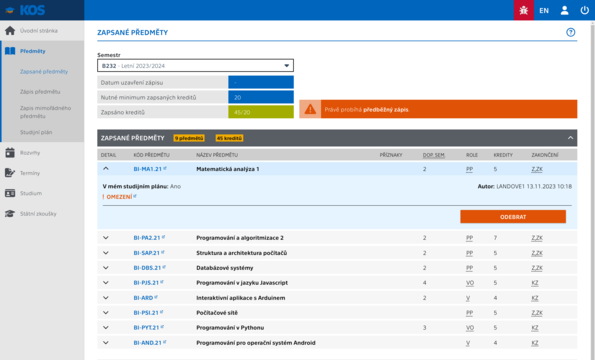Click course name Počítačové sítě
The width and height of the screenshot is (595, 360).
(x=217, y=313)
